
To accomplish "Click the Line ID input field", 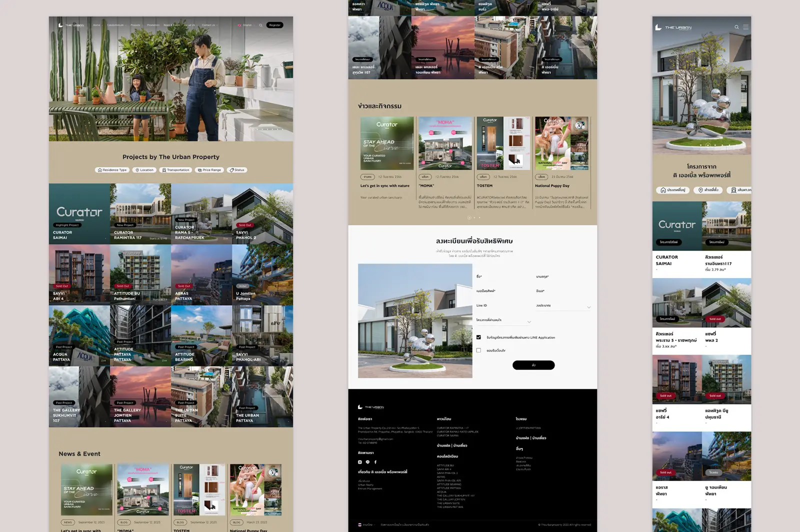I will (503, 306).
